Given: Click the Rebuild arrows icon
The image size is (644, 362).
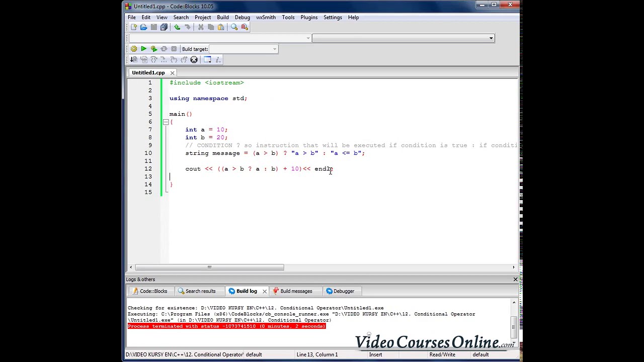Looking at the screenshot, I should point(164,49).
